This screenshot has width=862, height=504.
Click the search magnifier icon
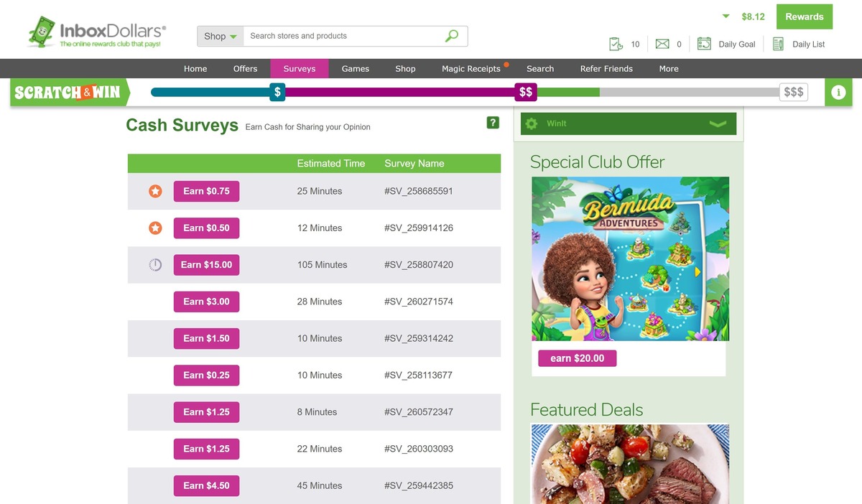click(451, 35)
